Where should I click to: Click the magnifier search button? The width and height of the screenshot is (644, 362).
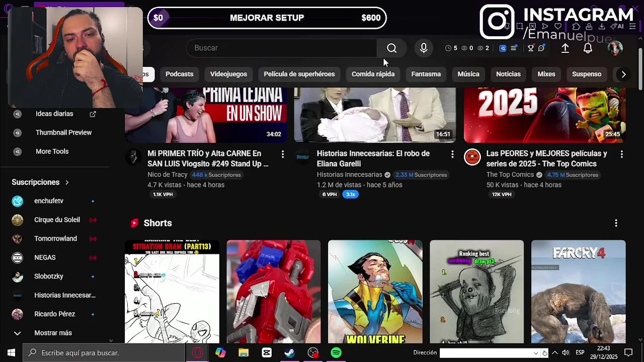pos(391,48)
